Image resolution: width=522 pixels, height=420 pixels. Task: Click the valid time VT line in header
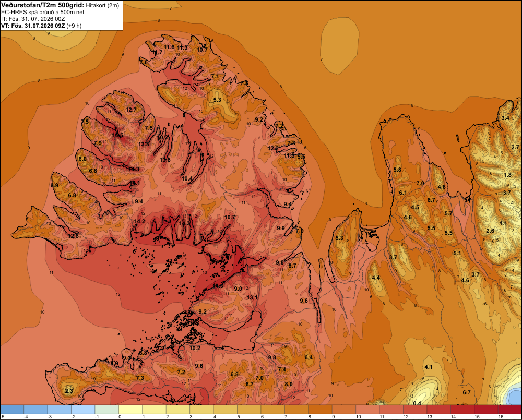[41, 26]
